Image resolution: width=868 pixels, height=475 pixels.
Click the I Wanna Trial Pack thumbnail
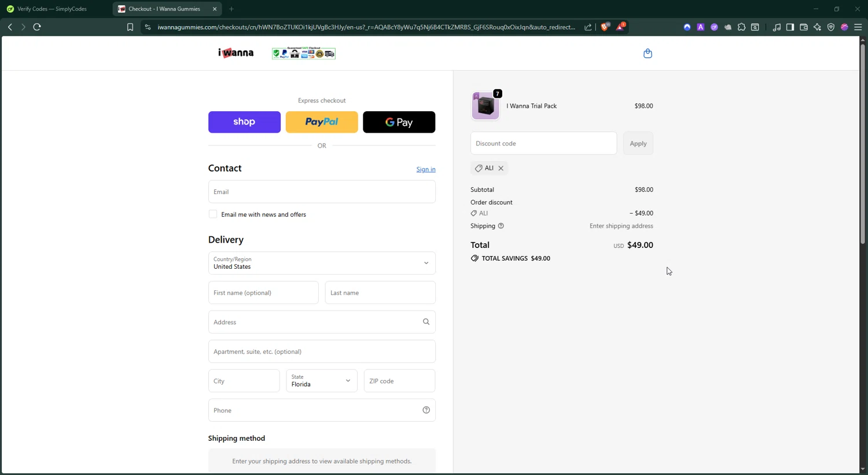[486, 106]
